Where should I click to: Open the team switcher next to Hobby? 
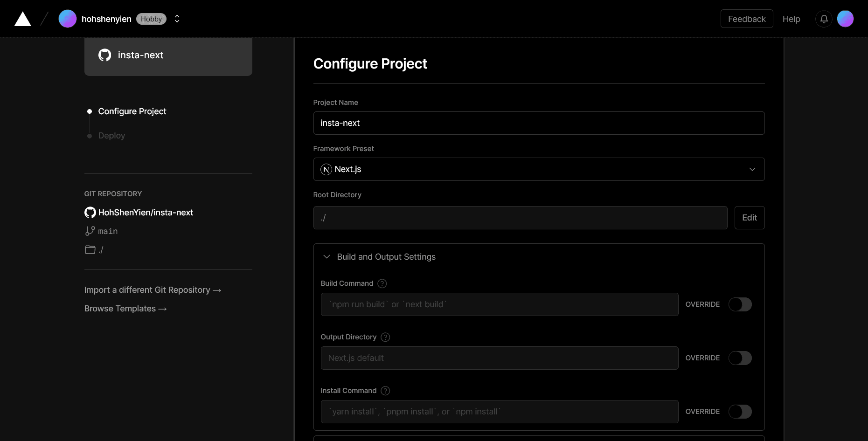point(177,19)
